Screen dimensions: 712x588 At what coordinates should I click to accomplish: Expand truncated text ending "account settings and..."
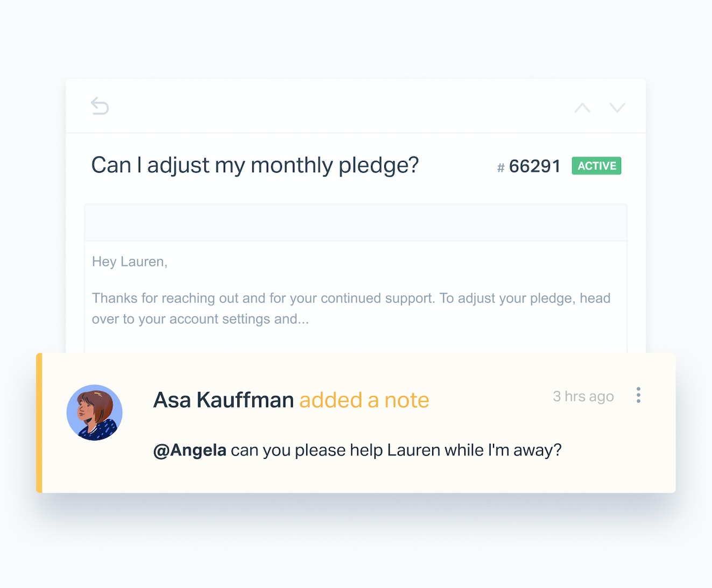pos(200,319)
